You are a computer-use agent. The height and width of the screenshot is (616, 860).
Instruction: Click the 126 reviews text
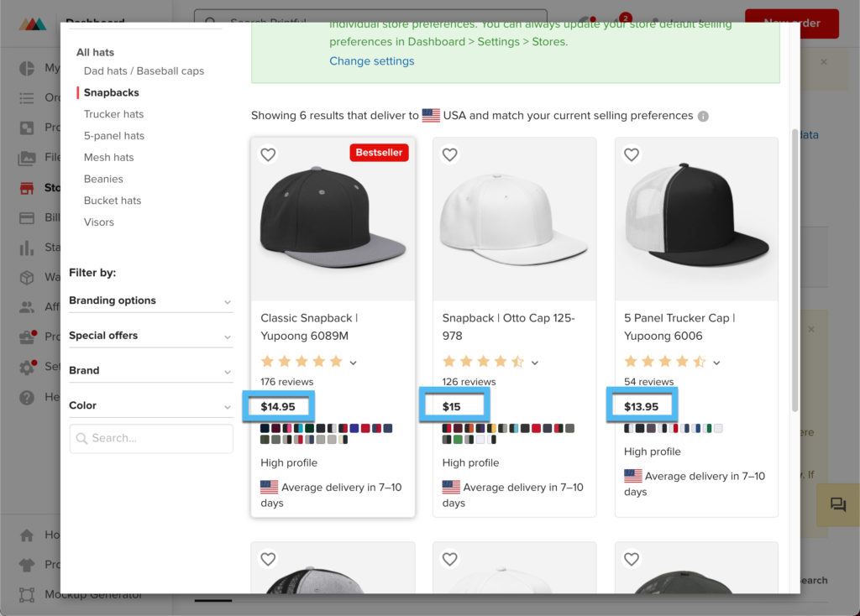469,382
